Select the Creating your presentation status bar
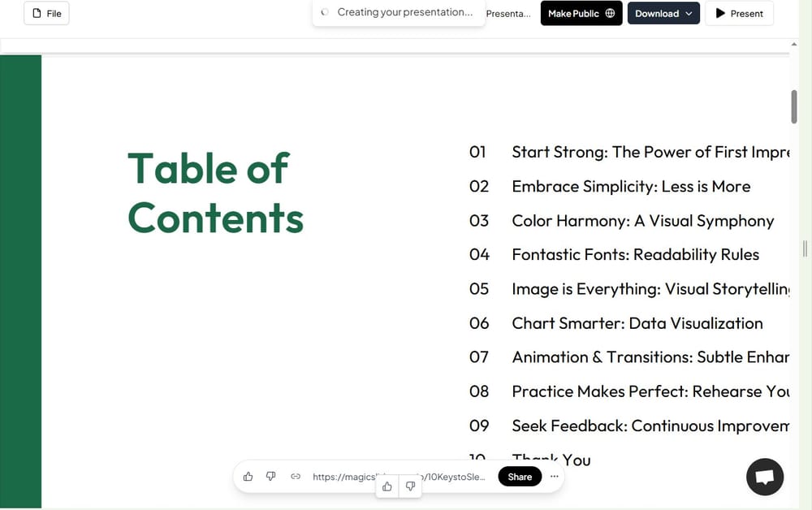812x510 pixels. (x=398, y=12)
